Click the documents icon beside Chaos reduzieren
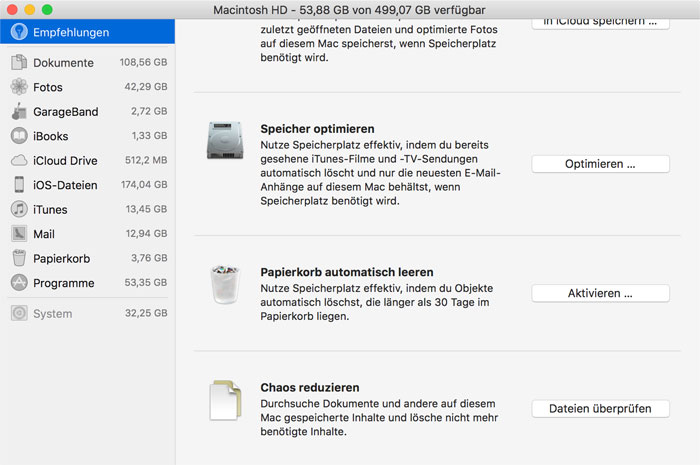Screen dimensions: 700x465 pos(225,400)
